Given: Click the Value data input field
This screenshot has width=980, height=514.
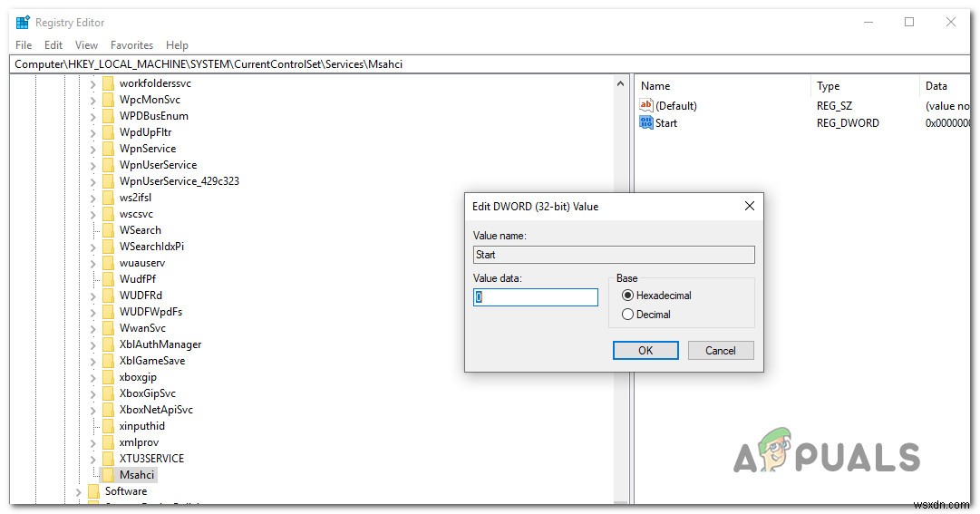Looking at the screenshot, I should tap(536, 297).
